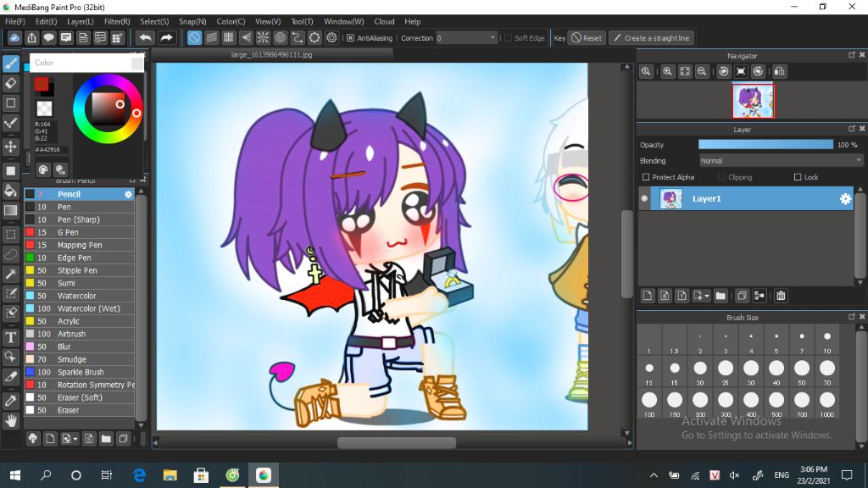Open Microsoft Edge from taskbar

(x=140, y=475)
